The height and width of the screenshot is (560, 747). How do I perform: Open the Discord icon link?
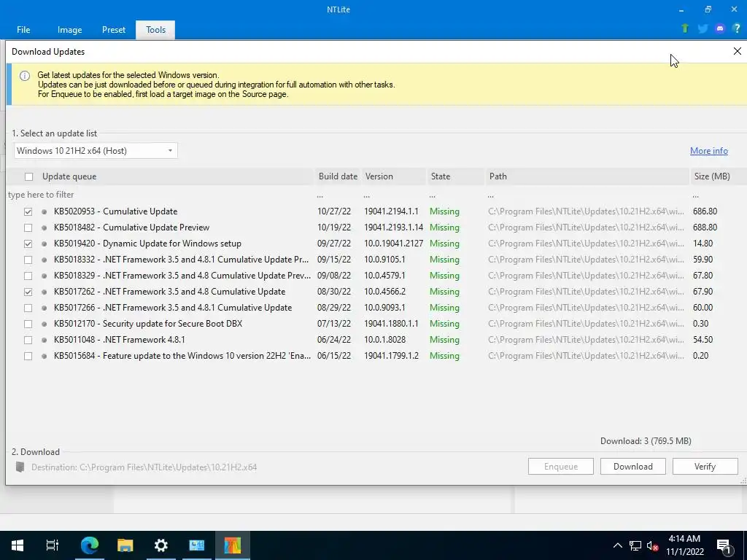[720, 28]
